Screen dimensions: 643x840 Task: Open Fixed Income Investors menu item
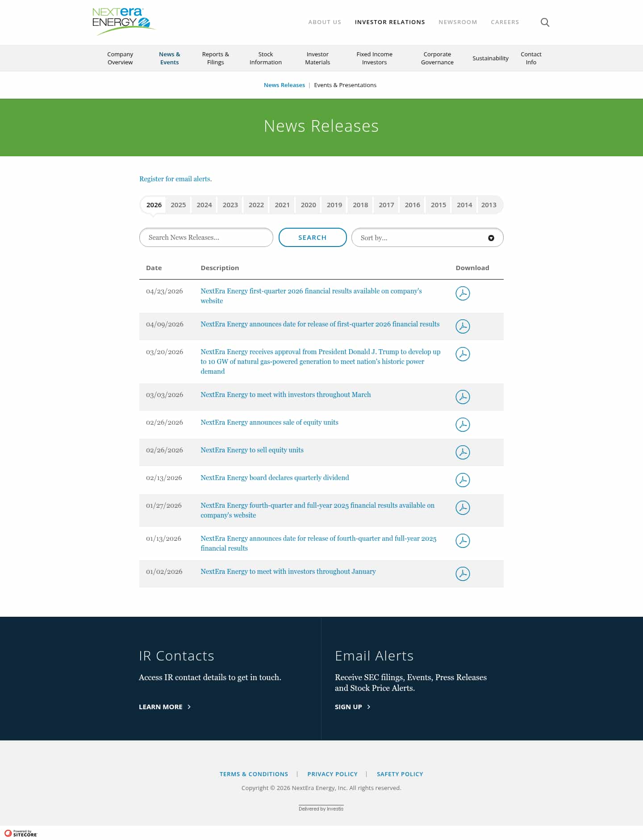pos(374,58)
